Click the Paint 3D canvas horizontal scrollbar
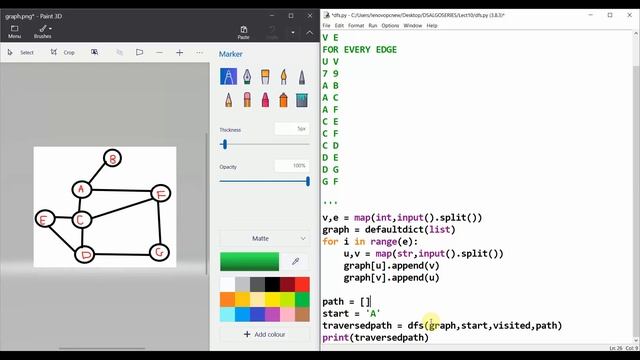Screen dimensions: 640x360 click(102, 349)
